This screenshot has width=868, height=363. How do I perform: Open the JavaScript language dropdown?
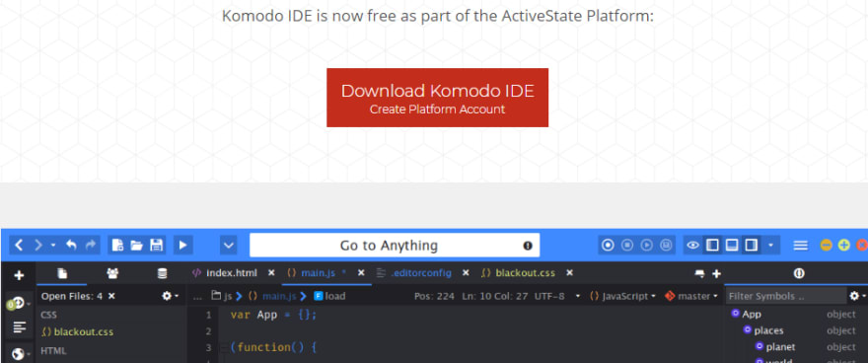point(622,296)
